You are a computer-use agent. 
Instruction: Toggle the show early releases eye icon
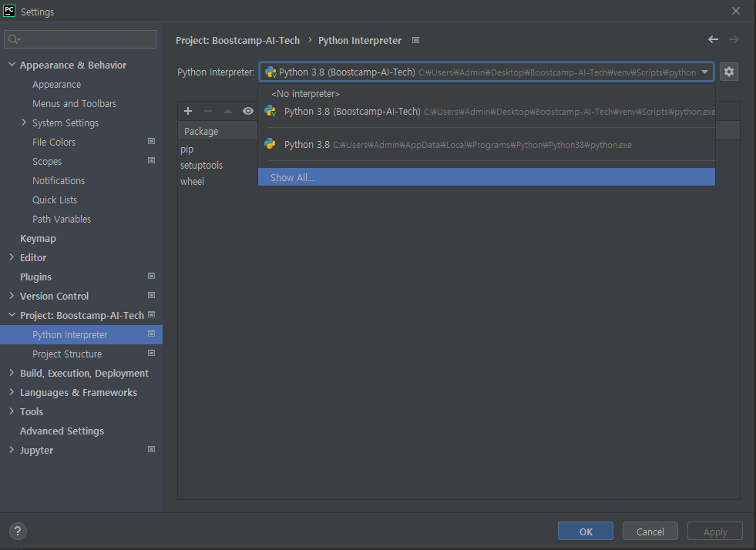[248, 111]
